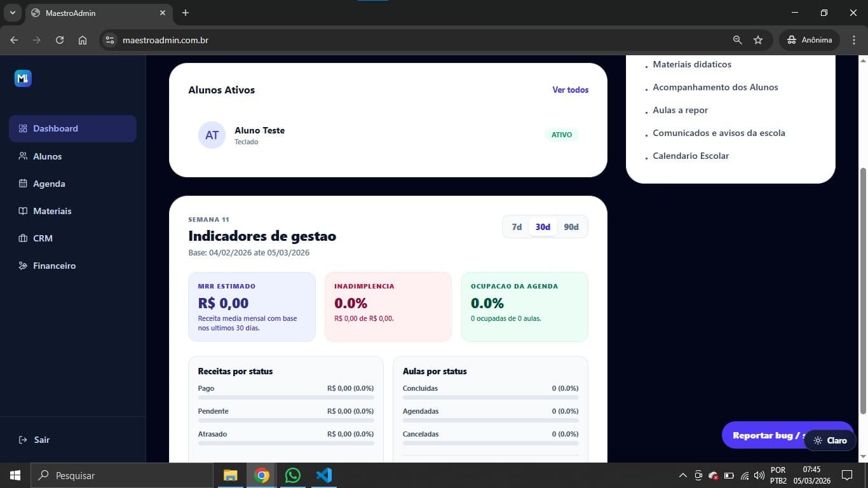
Task: Switch the indicators to 7d period
Action: pos(516,226)
